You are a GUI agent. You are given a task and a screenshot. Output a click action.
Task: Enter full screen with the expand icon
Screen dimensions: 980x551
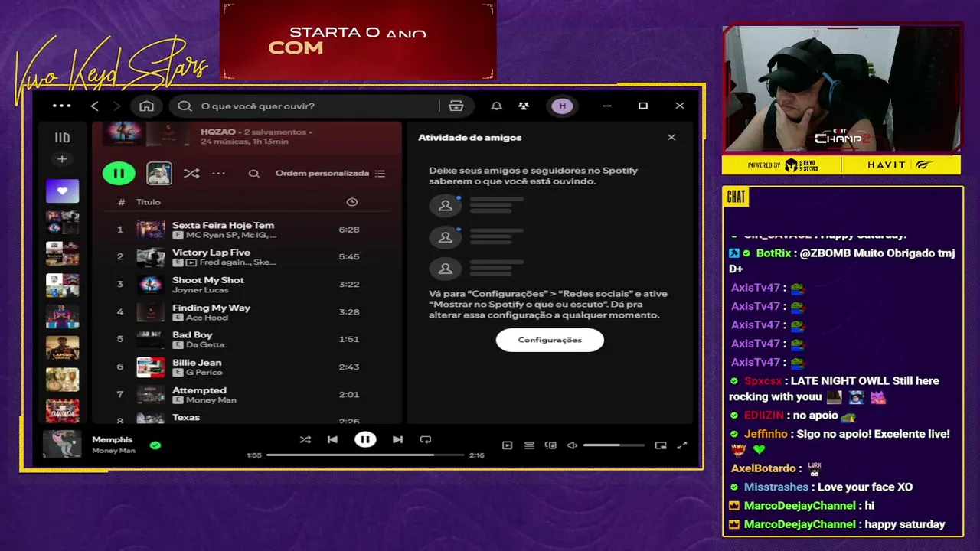point(682,445)
